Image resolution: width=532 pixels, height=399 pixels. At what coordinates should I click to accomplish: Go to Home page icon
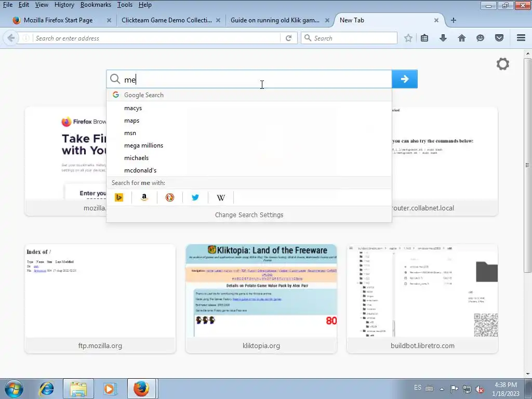(462, 38)
